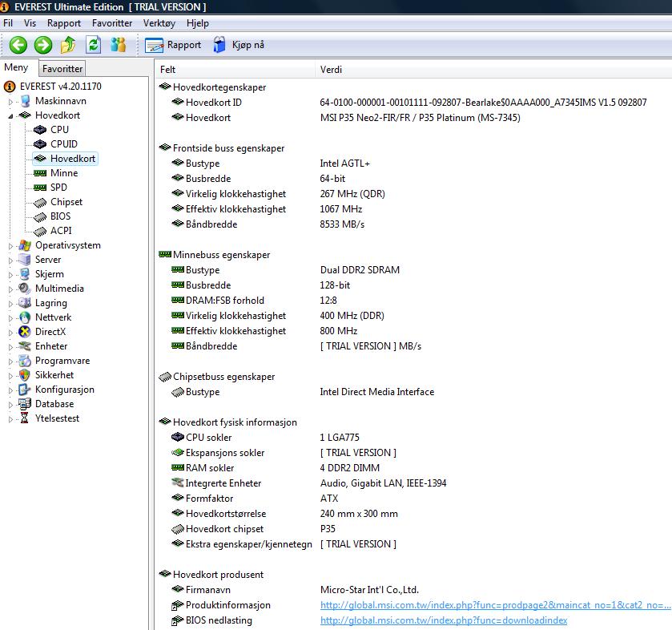
Task: Click the Konfigurasjon icon
Action: point(25,390)
